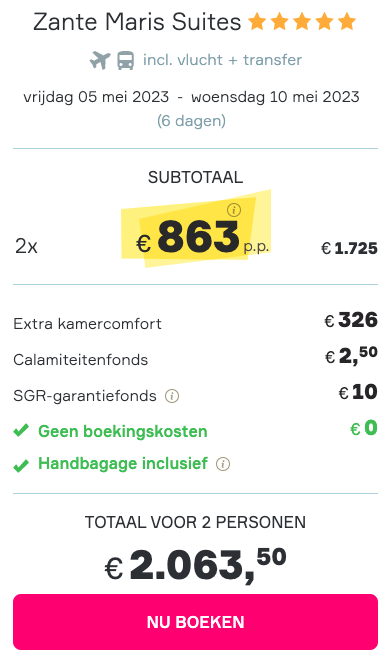
Task: Click the NU BOEKEN button
Action: 195,622
